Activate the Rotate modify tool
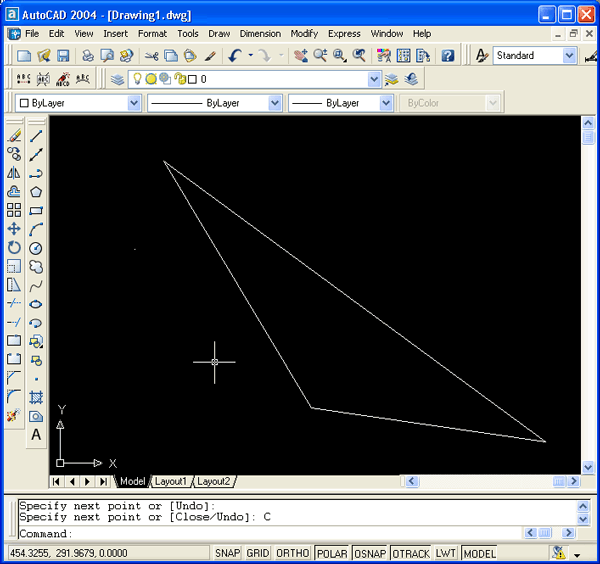600x564 pixels. [14, 248]
